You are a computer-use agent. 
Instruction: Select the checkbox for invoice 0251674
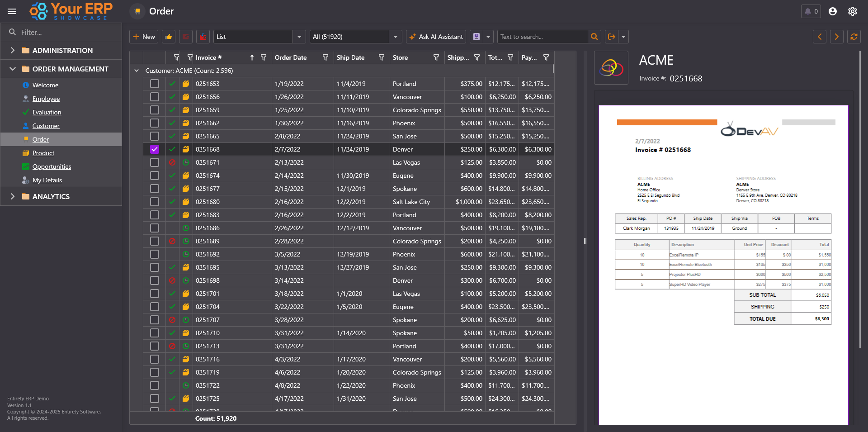coord(155,176)
